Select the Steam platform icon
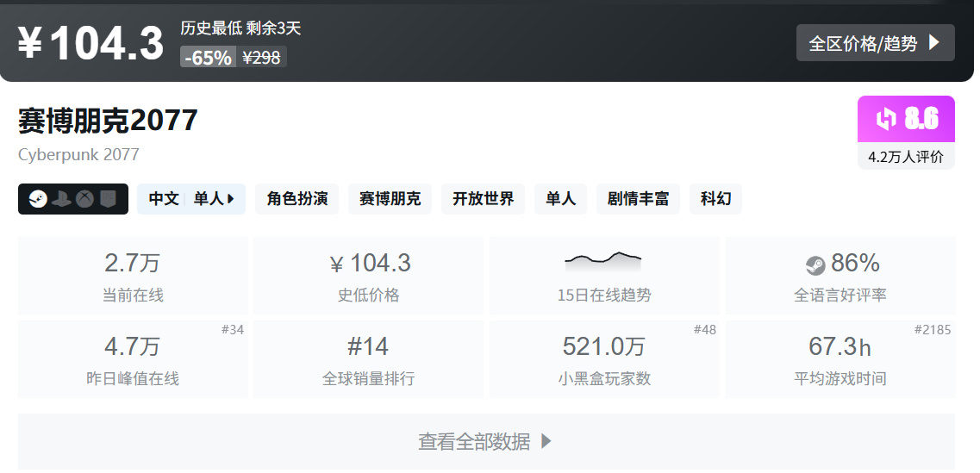 pyautogui.click(x=38, y=199)
